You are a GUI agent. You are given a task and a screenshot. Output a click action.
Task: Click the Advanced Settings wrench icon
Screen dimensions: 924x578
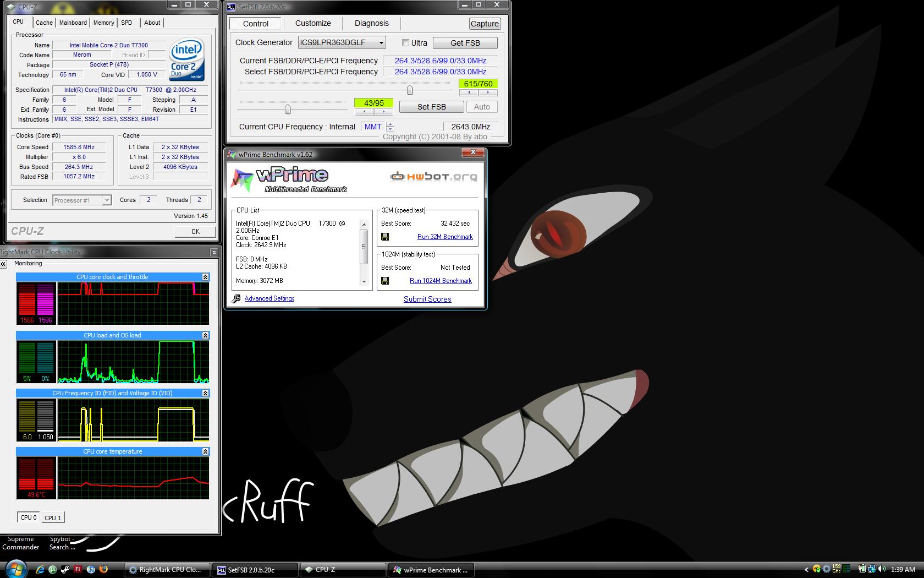(x=237, y=298)
